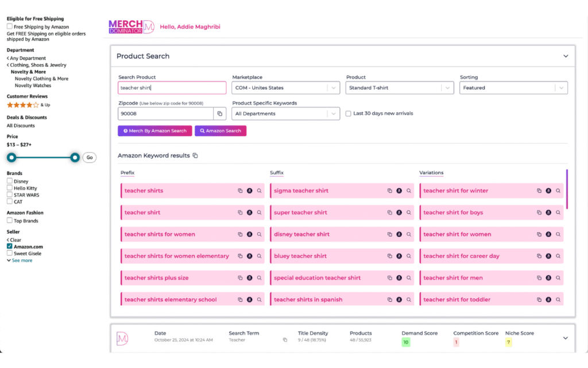The width and height of the screenshot is (588, 368).
Task: Check the Hello Kitty brand filter
Action: pos(9,188)
